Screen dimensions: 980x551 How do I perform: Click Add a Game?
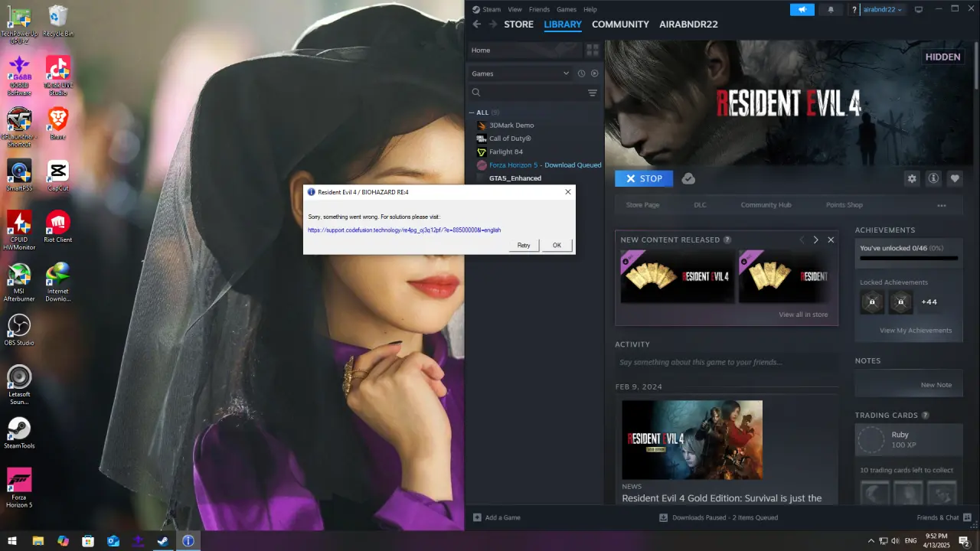(x=497, y=517)
